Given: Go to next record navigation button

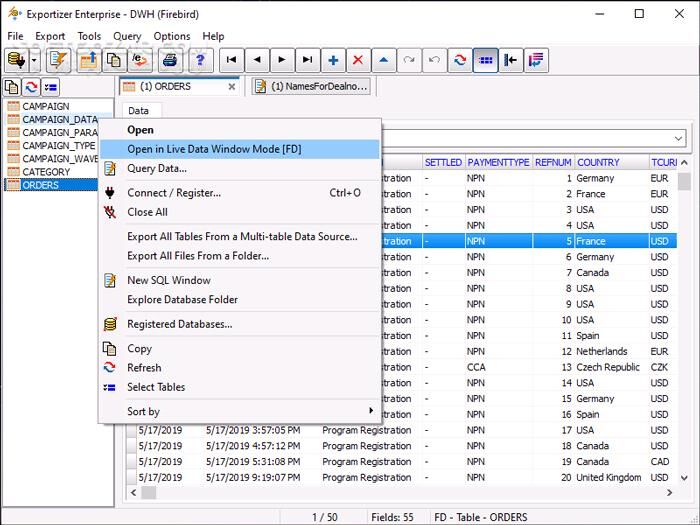Looking at the screenshot, I should point(282,60).
